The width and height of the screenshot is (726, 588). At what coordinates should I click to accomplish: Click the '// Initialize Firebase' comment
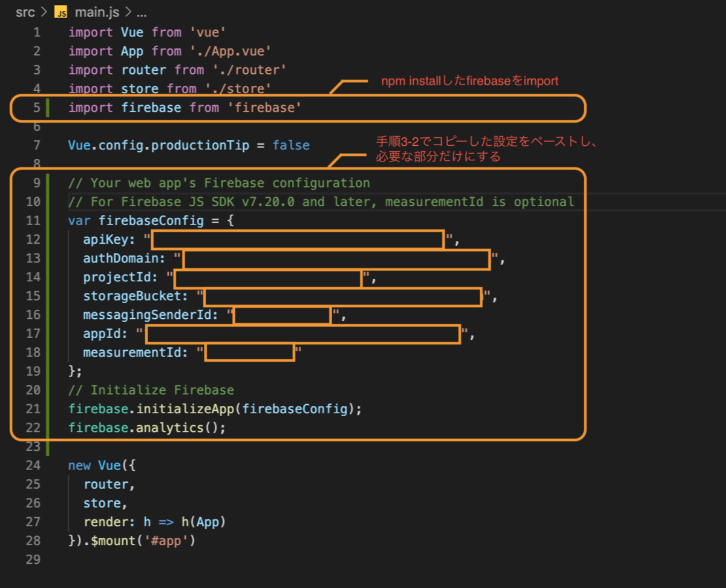coord(151,390)
